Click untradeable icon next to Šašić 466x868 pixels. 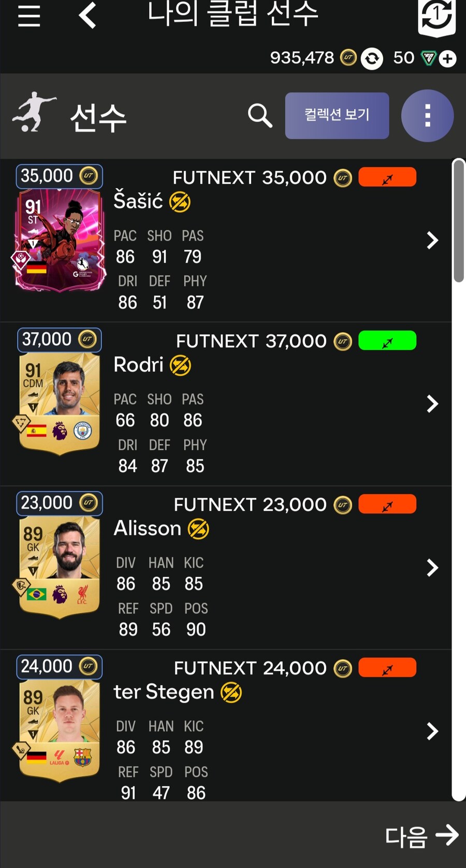(180, 202)
